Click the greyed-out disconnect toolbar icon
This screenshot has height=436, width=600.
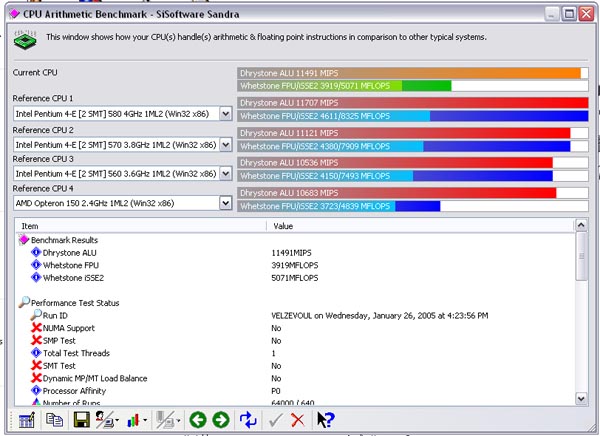tap(166, 420)
